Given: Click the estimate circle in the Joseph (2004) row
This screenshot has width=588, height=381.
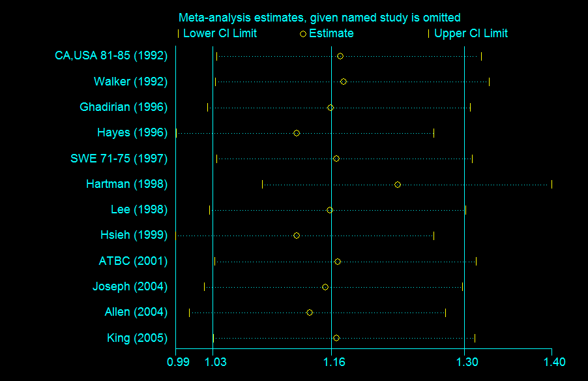Looking at the screenshot, I should 325,287.
